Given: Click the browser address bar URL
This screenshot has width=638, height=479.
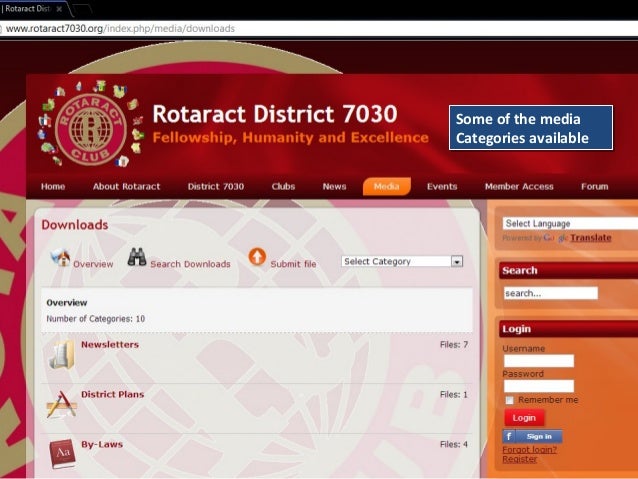Looking at the screenshot, I should tap(120, 28).
